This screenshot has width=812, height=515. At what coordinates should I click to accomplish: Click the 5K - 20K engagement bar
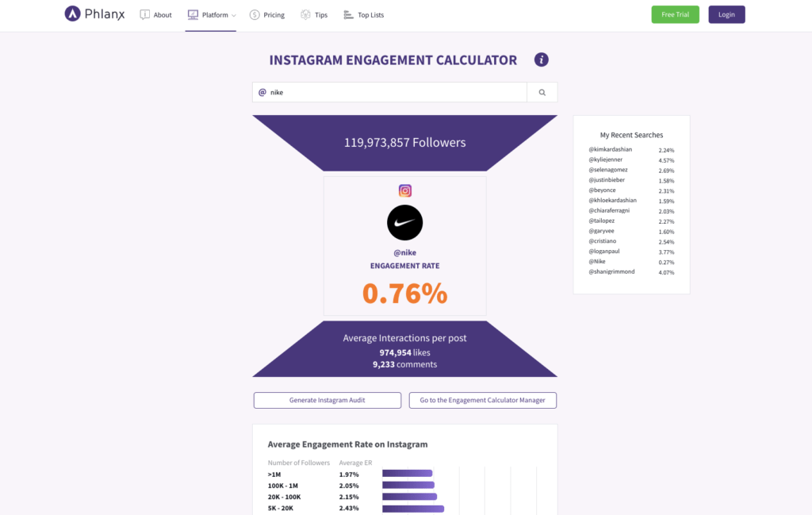click(413, 509)
